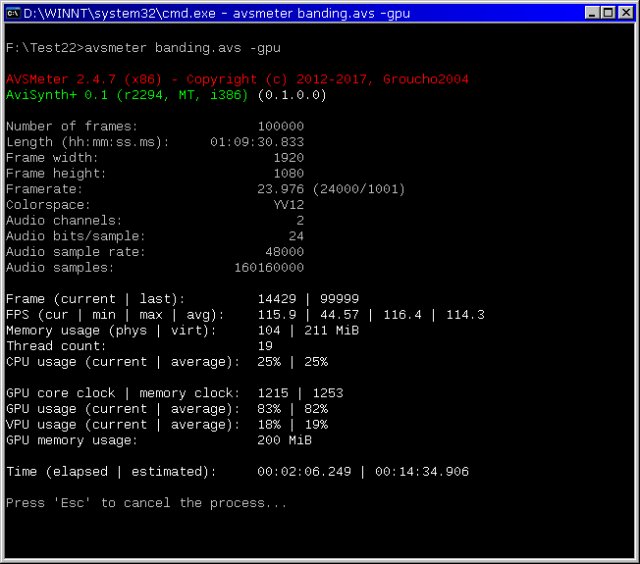The width and height of the screenshot is (640, 564).
Task: Click the maximum FPS value '116.4'
Action: pos(402,315)
